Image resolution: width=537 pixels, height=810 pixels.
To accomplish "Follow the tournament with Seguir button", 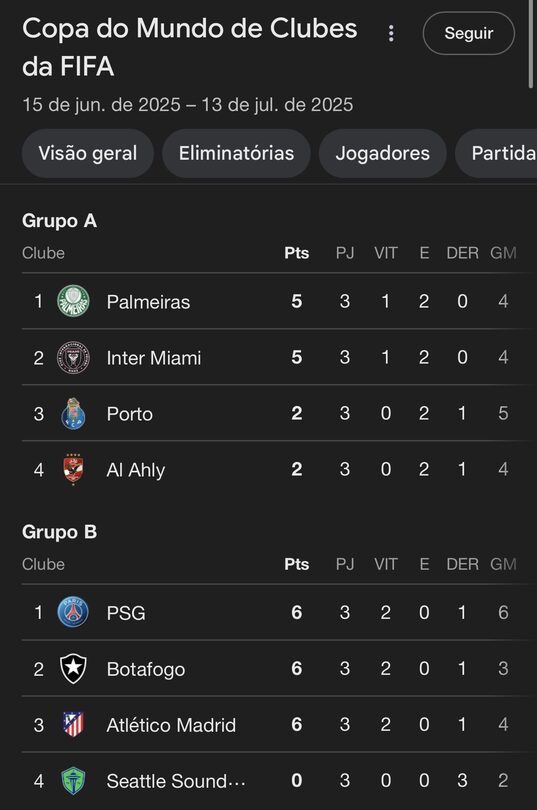I will click(468, 33).
